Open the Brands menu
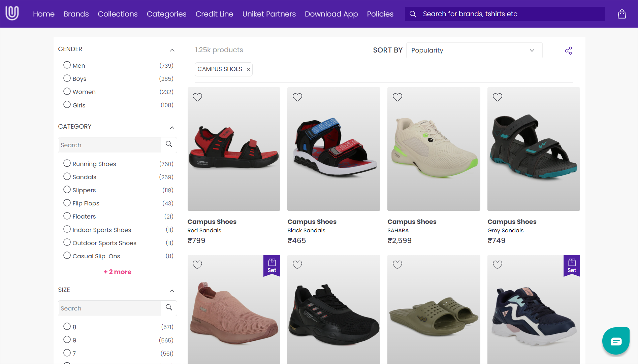This screenshot has height=364, width=638. [76, 14]
